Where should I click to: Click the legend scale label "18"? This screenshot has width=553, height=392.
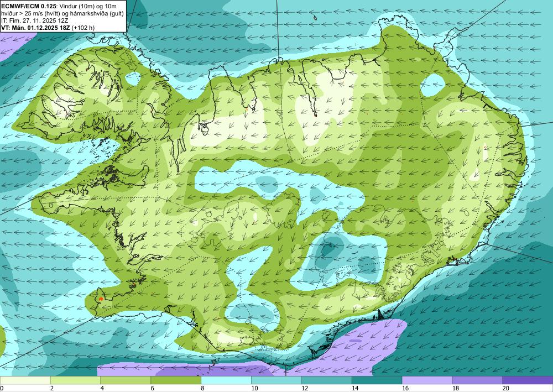click(456, 388)
